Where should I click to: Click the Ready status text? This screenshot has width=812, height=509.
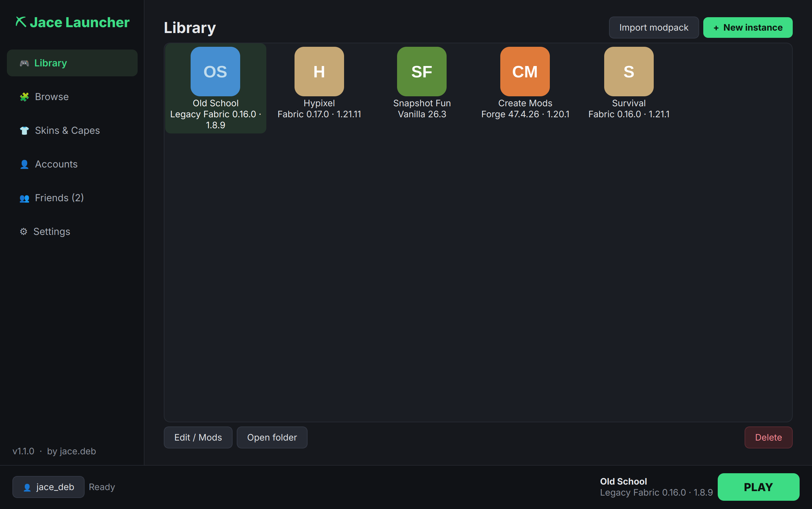[x=102, y=487]
